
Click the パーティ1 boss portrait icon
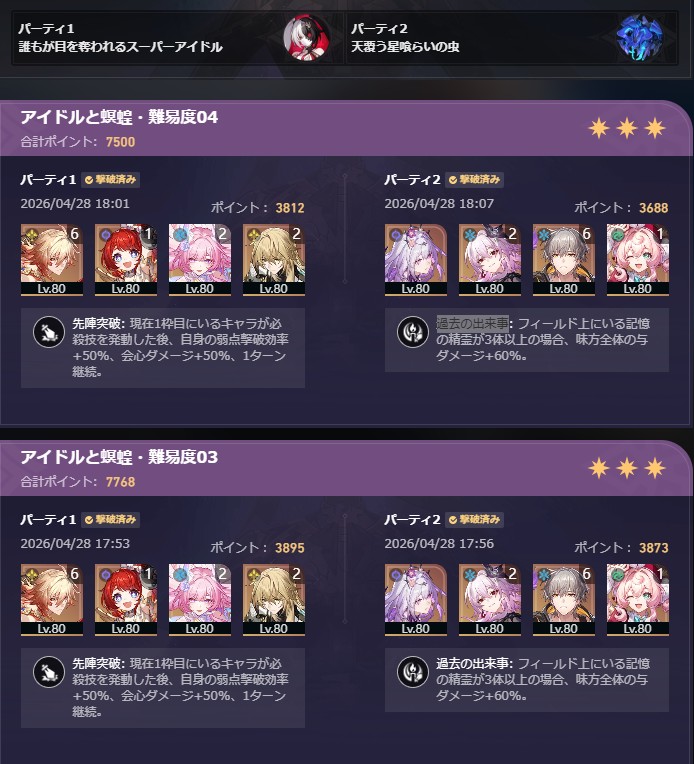coord(306,38)
